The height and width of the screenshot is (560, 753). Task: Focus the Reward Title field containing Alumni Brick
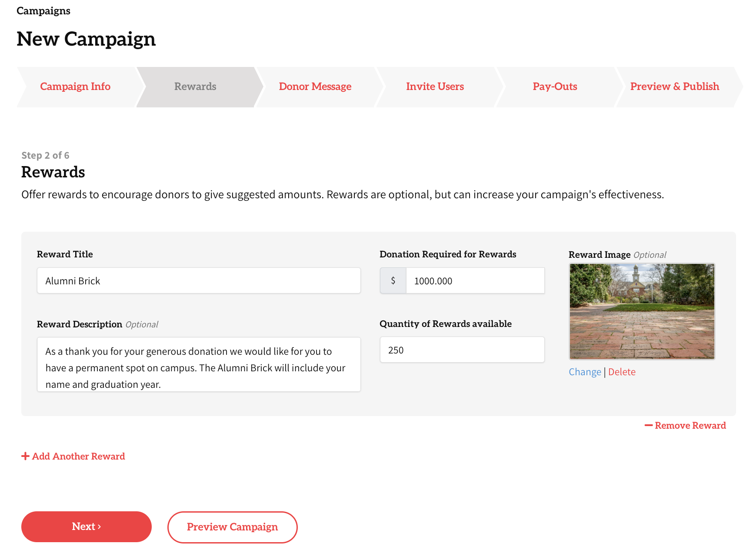(x=199, y=280)
